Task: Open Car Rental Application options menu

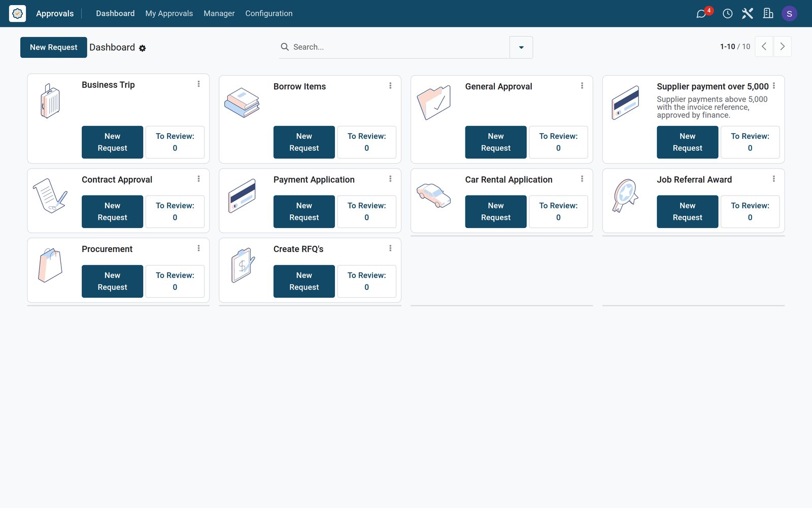Action: coord(582,179)
